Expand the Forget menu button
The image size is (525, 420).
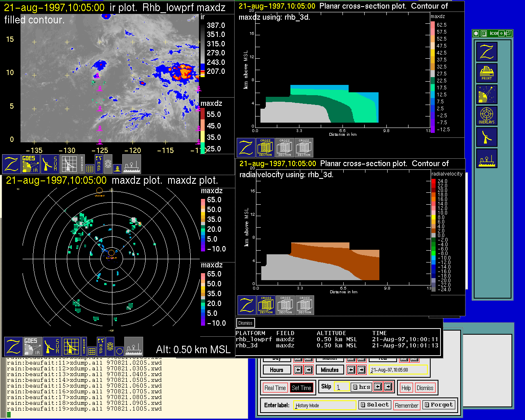[438, 405]
